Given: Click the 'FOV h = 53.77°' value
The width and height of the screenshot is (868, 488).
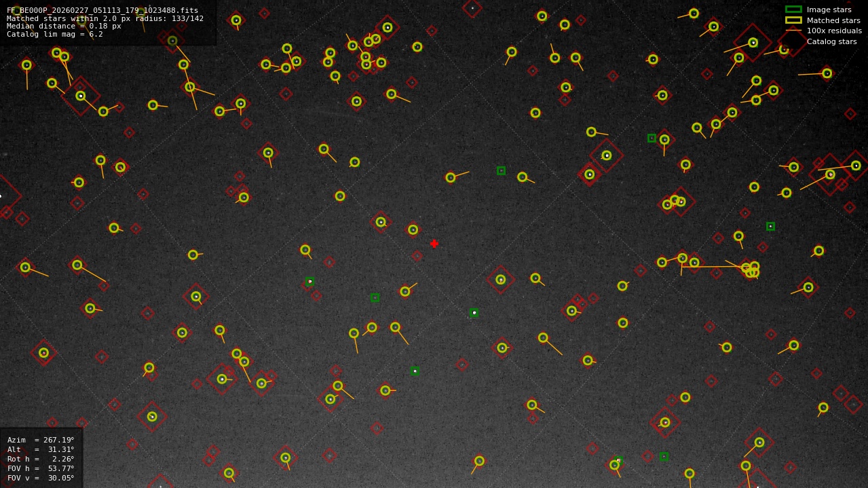Looking at the screenshot, I should (41, 468).
